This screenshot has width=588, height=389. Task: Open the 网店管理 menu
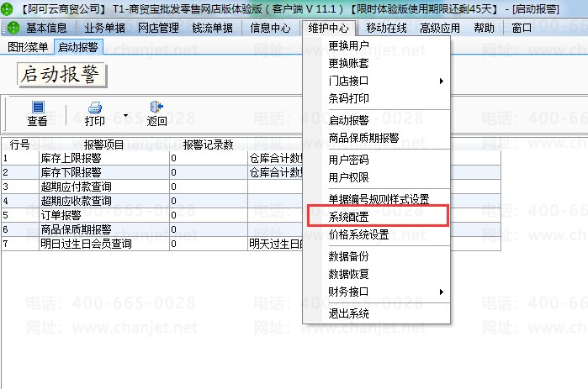coord(158,28)
